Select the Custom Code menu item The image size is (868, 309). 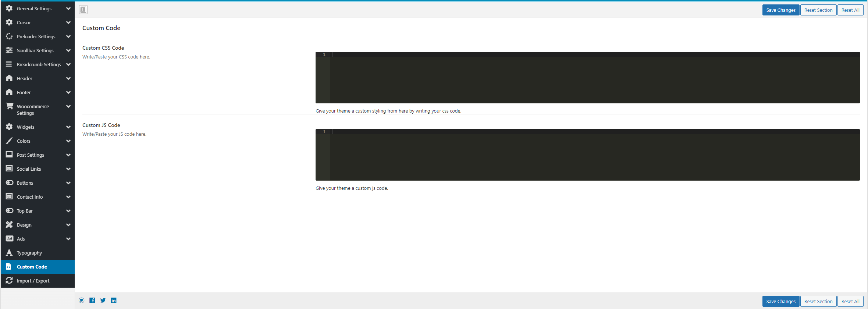coord(32,267)
